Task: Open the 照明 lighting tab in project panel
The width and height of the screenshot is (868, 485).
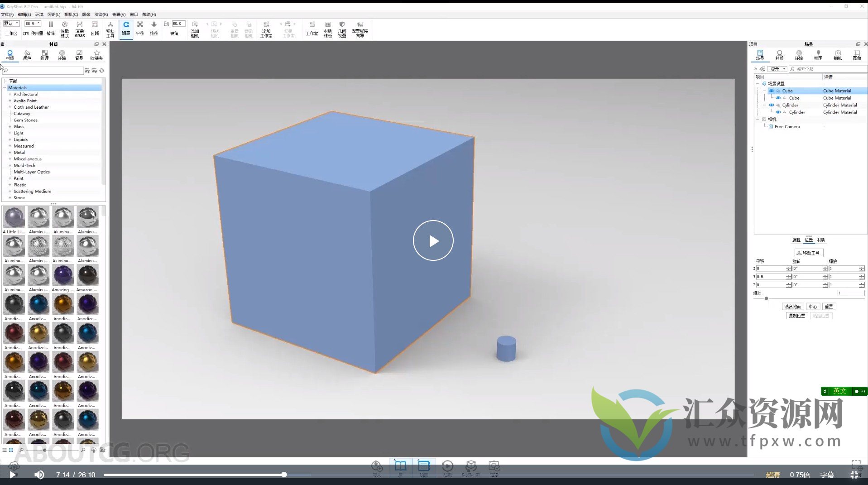Action: (x=818, y=55)
